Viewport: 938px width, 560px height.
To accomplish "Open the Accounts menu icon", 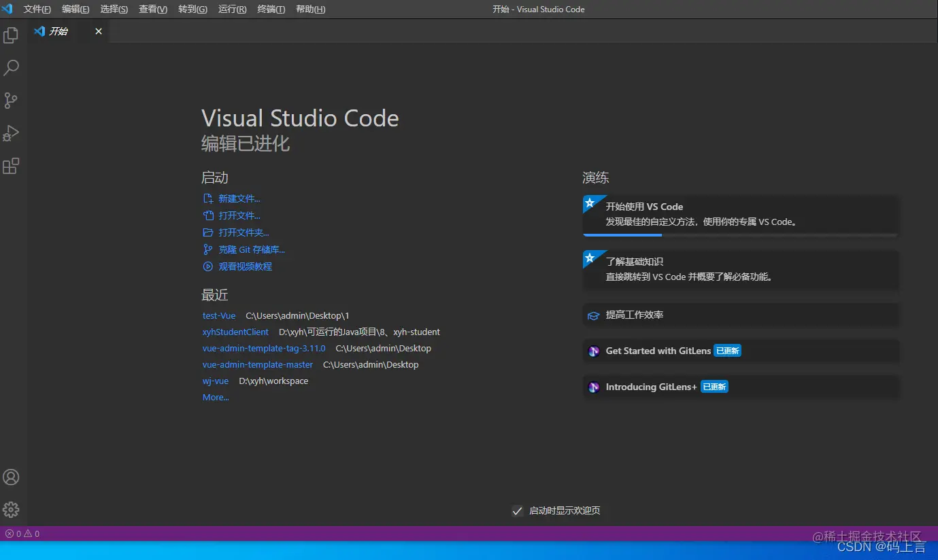I will 11,477.
